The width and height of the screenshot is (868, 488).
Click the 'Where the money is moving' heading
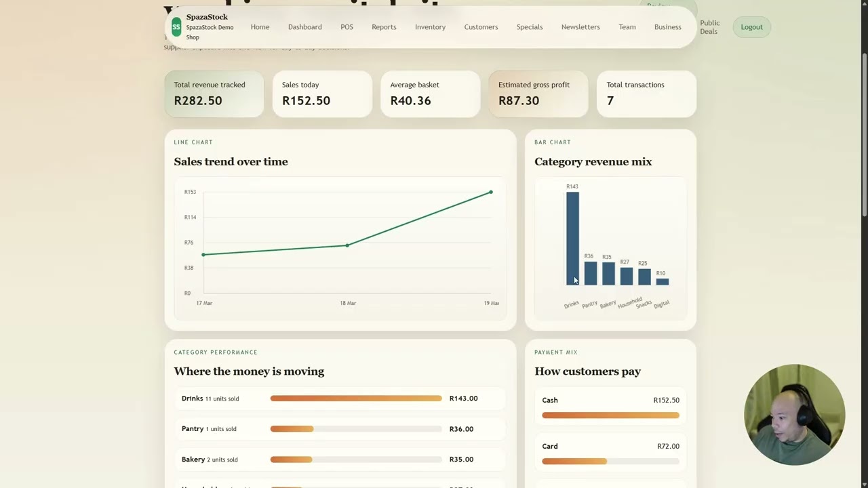[249, 371]
